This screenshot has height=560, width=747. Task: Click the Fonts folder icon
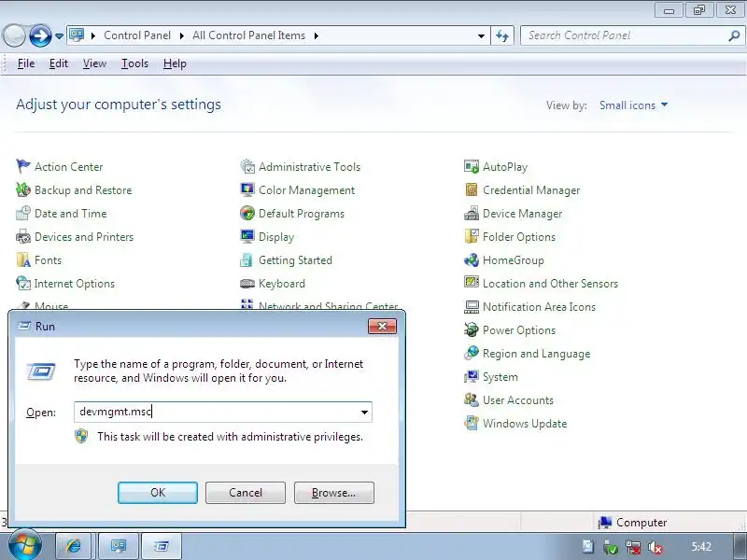tap(23, 259)
